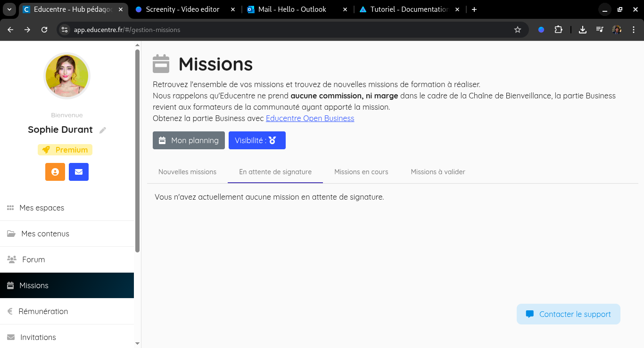The image size is (644, 348).
Task: Click the site information icon in address bar
Action: pyautogui.click(x=65, y=30)
